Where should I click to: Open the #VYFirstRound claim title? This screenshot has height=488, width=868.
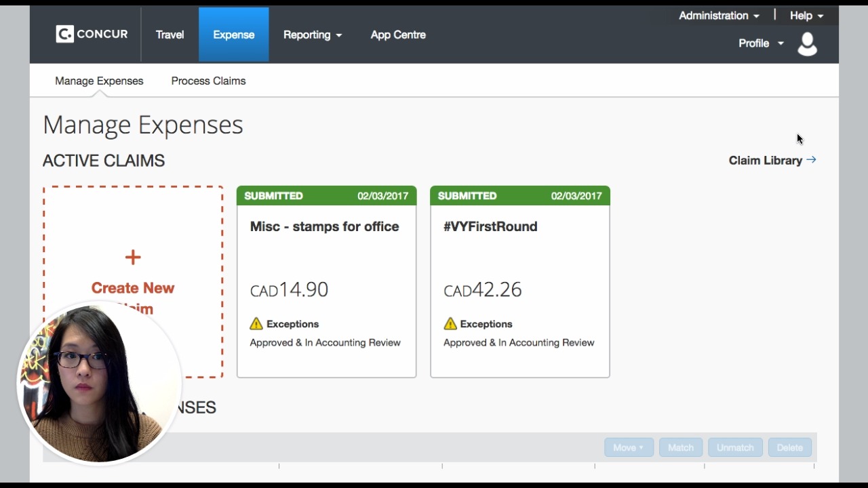tap(490, 226)
